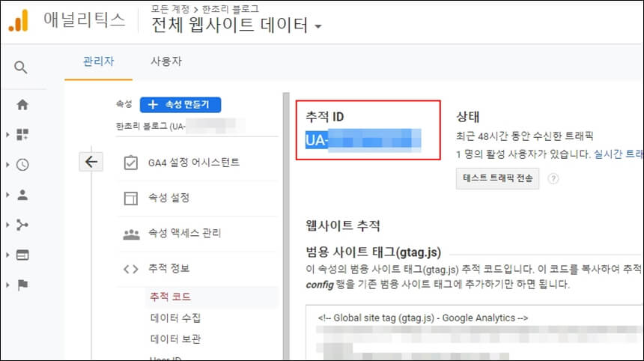
Task: Expand Realtime section arrow
Action: [x=7, y=165]
